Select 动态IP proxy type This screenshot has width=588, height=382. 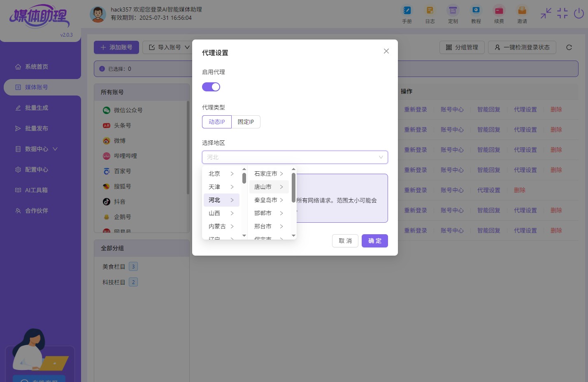(217, 122)
